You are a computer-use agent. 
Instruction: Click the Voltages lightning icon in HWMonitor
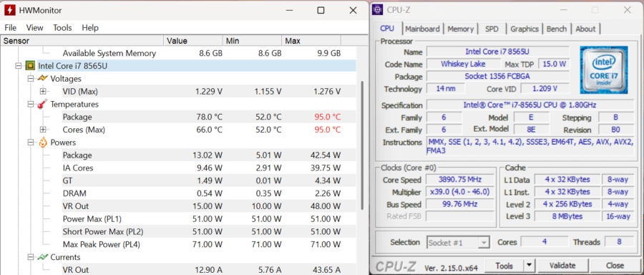[43, 79]
